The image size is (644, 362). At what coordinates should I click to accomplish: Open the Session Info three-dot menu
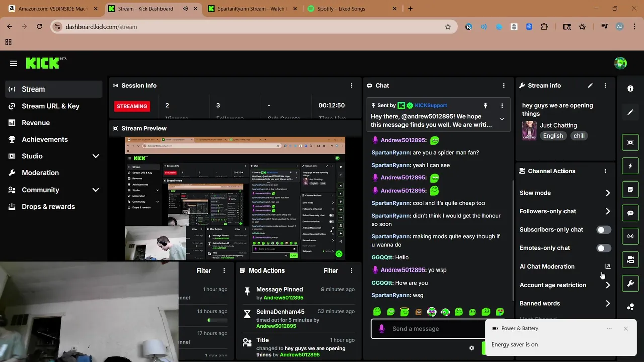(351, 85)
